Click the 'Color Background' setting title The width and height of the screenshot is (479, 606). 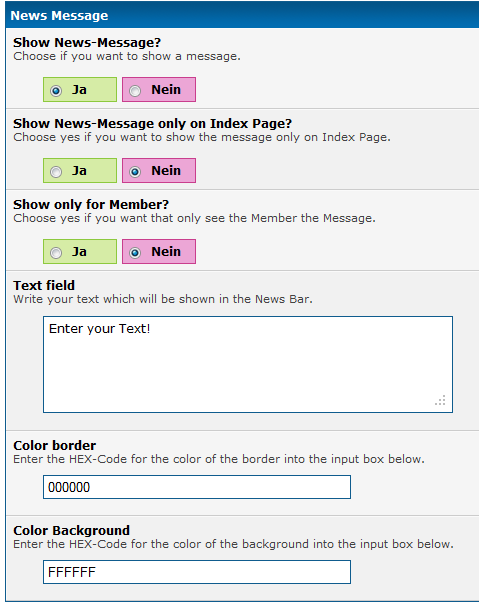[72, 531]
